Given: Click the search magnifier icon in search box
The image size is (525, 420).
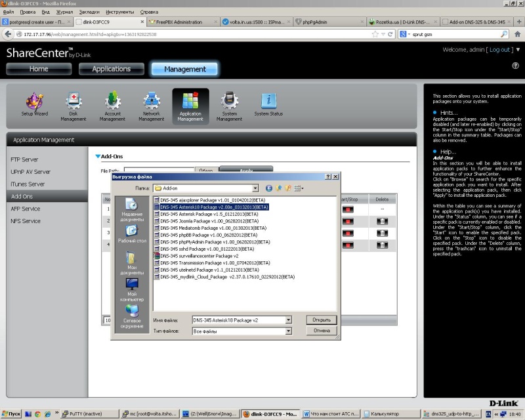Looking at the screenshot, I should pyautogui.click(x=504, y=34).
